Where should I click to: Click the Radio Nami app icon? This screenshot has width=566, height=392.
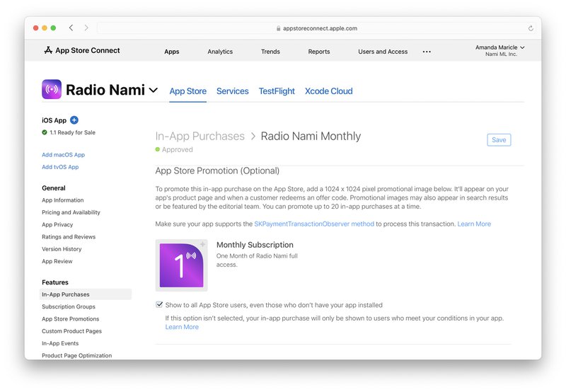(x=52, y=89)
